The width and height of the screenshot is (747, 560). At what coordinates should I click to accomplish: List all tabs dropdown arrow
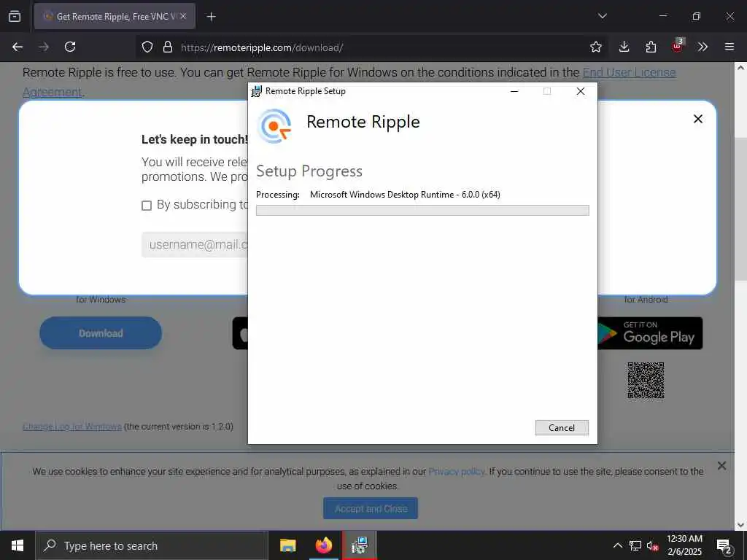click(602, 16)
